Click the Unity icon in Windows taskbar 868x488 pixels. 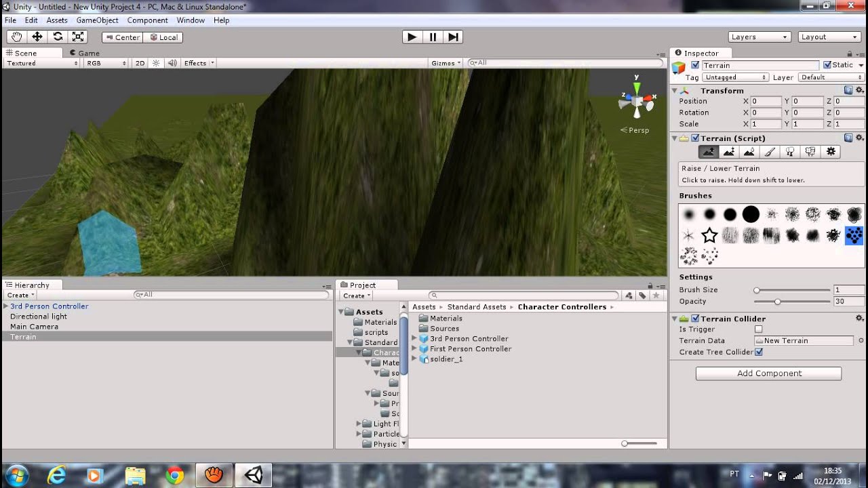(x=254, y=475)
